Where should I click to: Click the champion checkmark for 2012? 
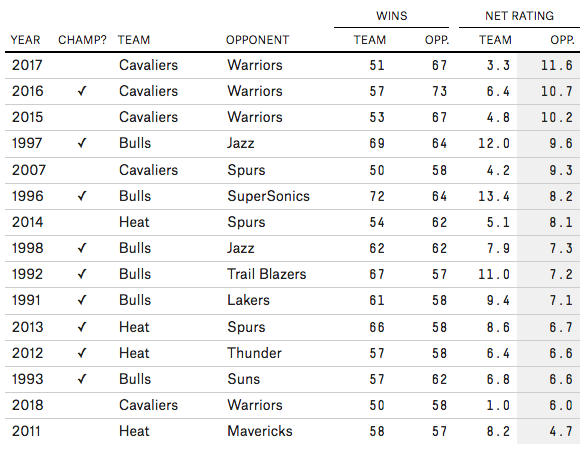[82, 353]
